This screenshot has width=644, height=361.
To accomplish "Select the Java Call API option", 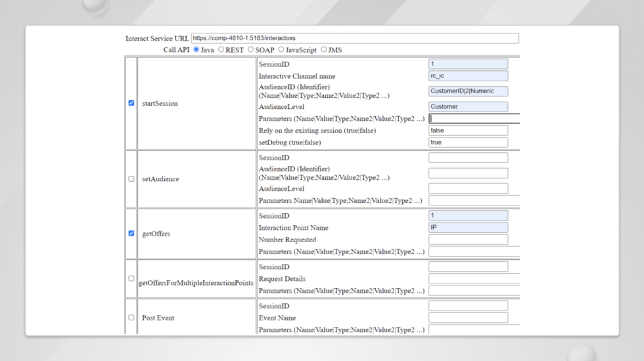I will 196,49.
